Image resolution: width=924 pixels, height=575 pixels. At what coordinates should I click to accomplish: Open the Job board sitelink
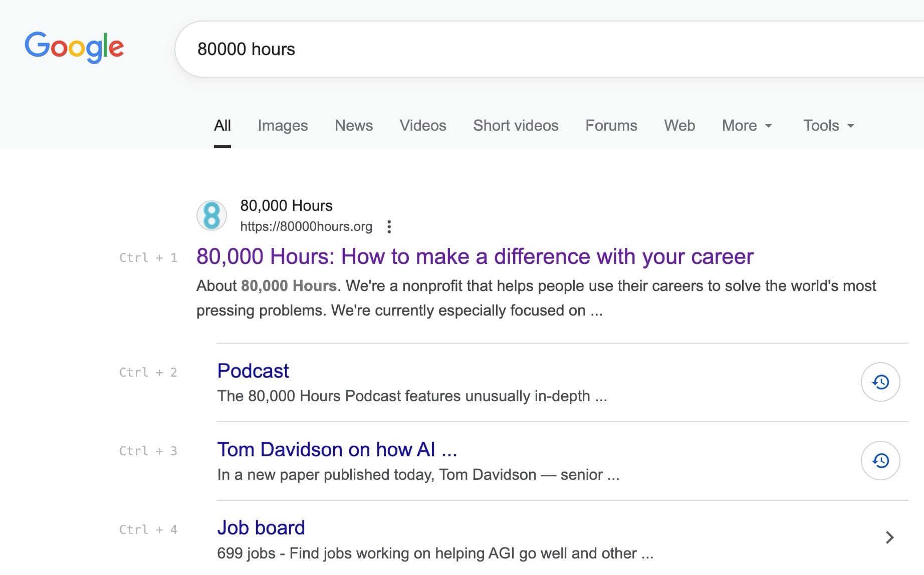click(x=261, y=527)
